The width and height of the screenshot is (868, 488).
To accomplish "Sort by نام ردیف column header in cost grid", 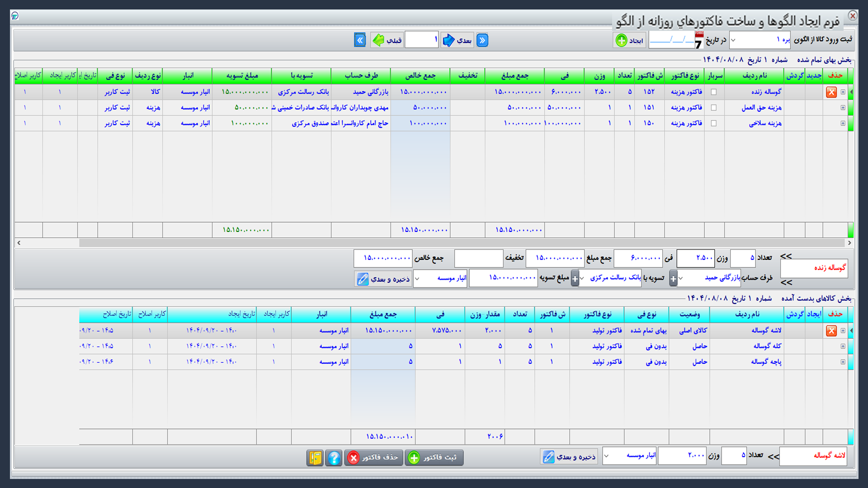I will 754,76.
